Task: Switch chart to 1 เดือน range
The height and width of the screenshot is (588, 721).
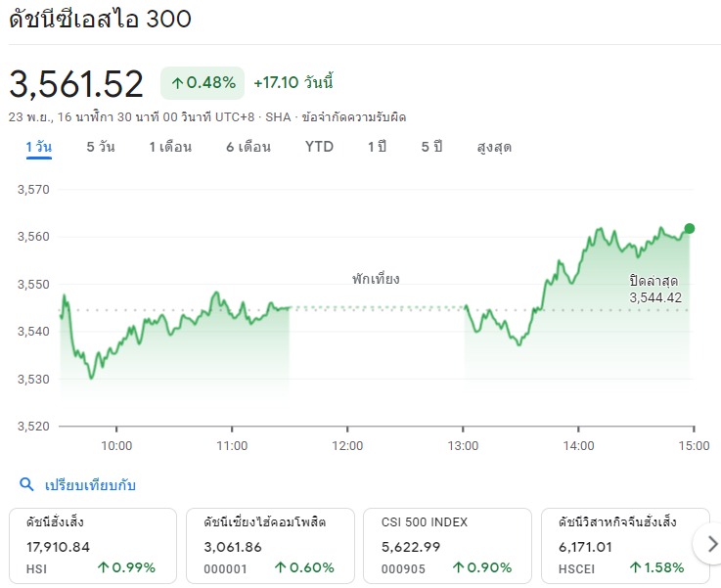Action: 170,147
